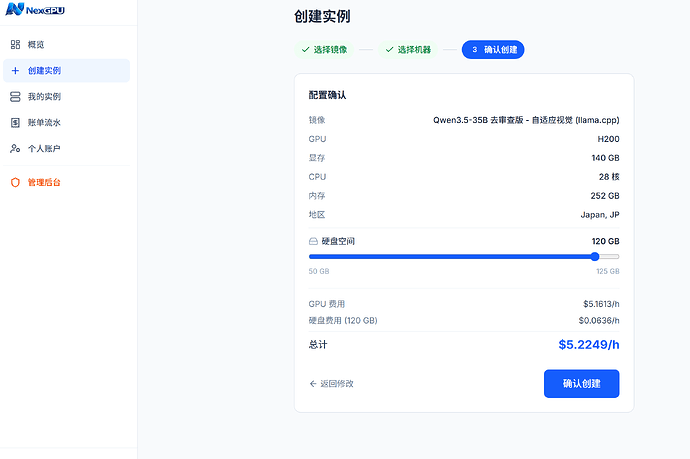The height and width of the screenshot is (459, 690).
Task: Click the $5.1613/h GPU cost
Action: pos(601,304)
